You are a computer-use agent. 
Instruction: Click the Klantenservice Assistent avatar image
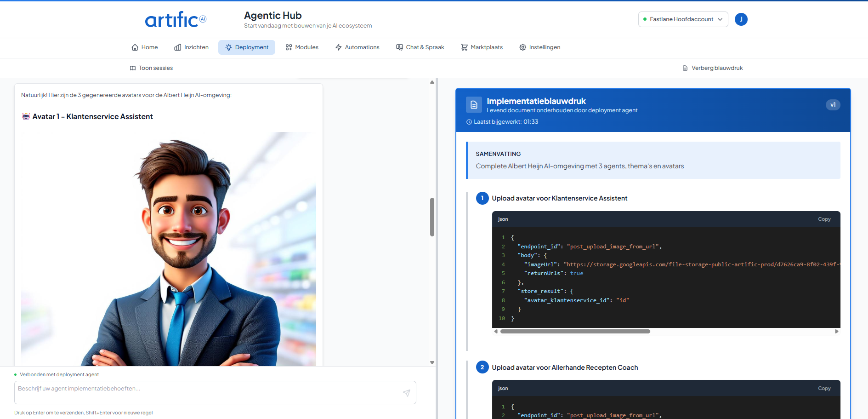point(169,249)
